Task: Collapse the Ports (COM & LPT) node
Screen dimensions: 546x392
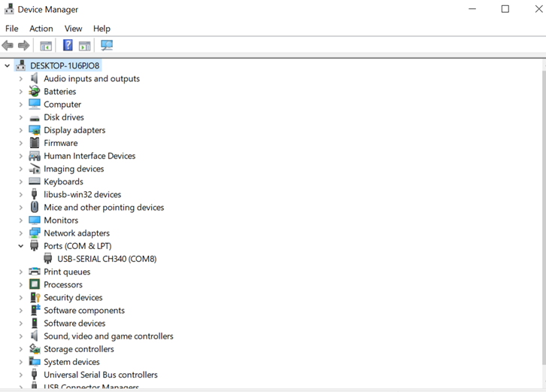Action: 21,246
